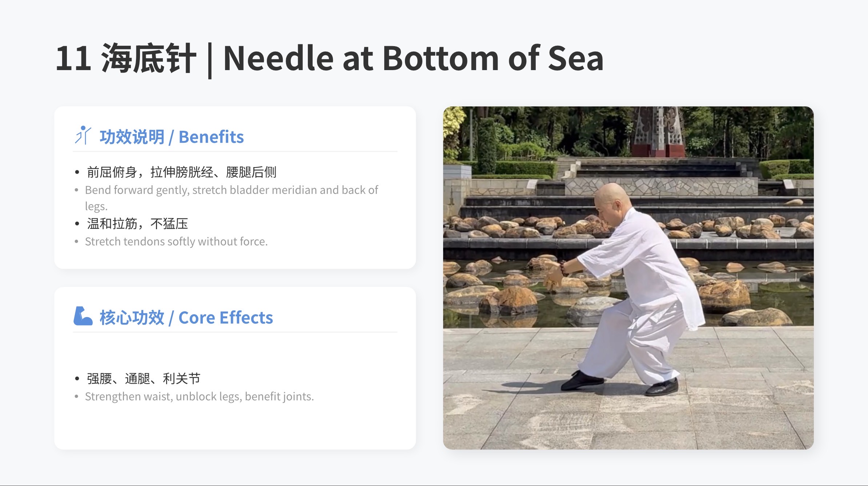868x486 pixels.
Task: Click 'Strengthen waist, unblock legs' text line
Action: tap(199, 396)
